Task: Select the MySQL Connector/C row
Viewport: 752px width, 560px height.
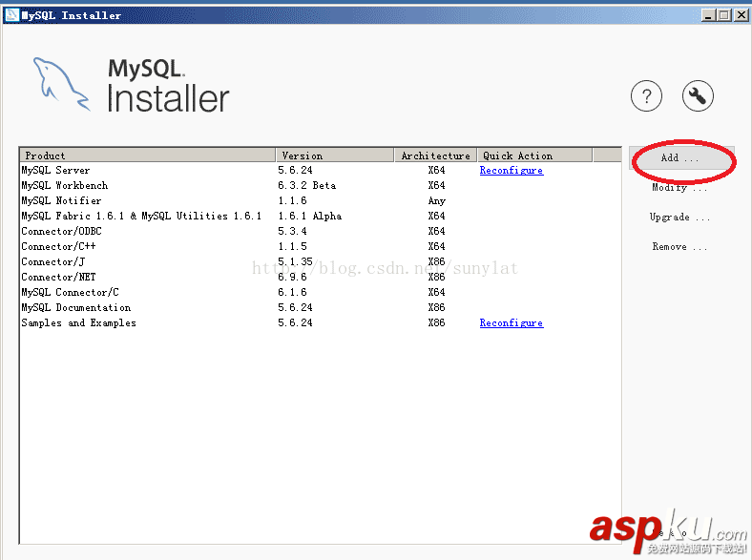Action: (x=320, y=293)
